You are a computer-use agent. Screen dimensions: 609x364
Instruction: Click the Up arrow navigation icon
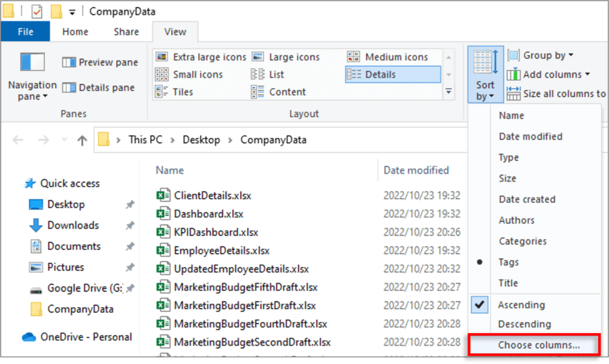pyautogui.click(x=81, y=140)
